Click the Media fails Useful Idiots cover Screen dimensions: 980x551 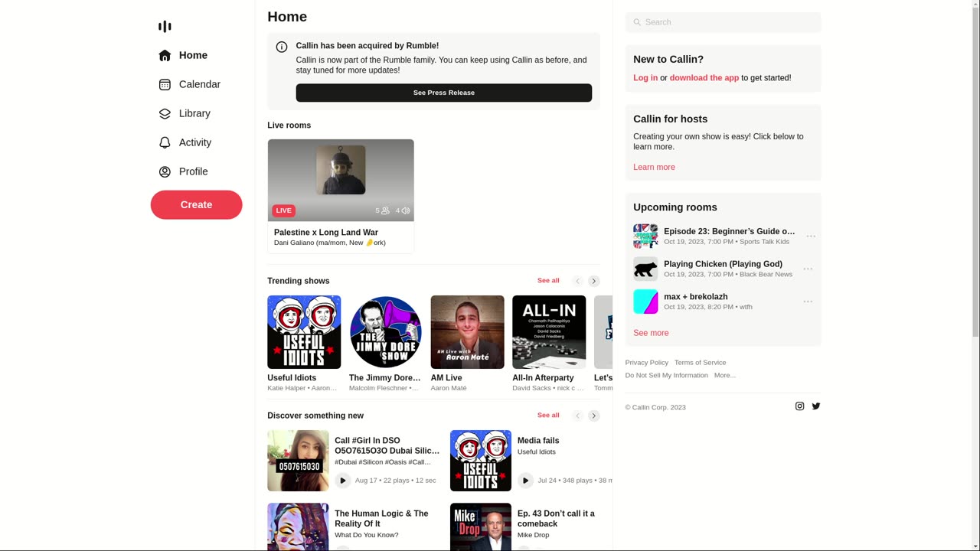point(481,461)
